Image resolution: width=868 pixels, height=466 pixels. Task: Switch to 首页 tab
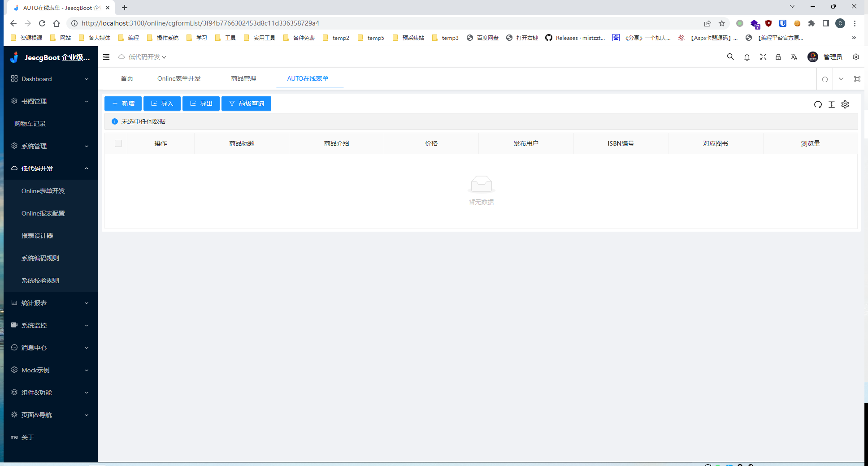pos(127,78)
